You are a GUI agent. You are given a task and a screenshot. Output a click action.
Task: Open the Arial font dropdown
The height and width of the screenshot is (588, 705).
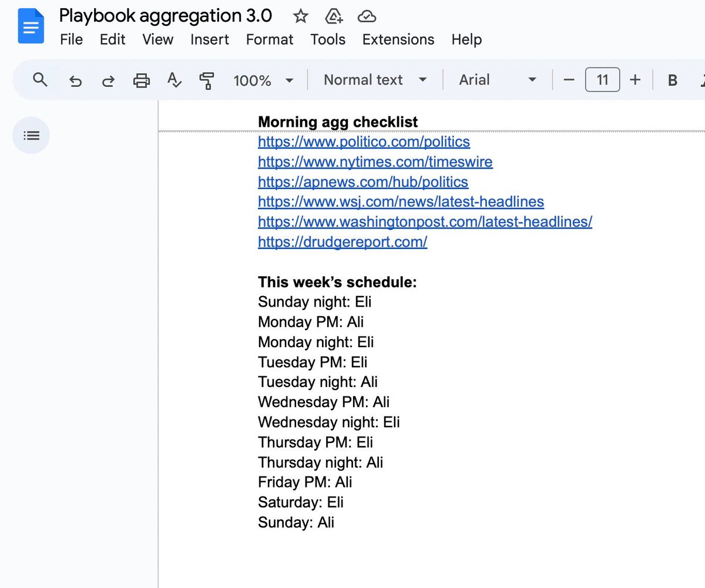point(498,80)
